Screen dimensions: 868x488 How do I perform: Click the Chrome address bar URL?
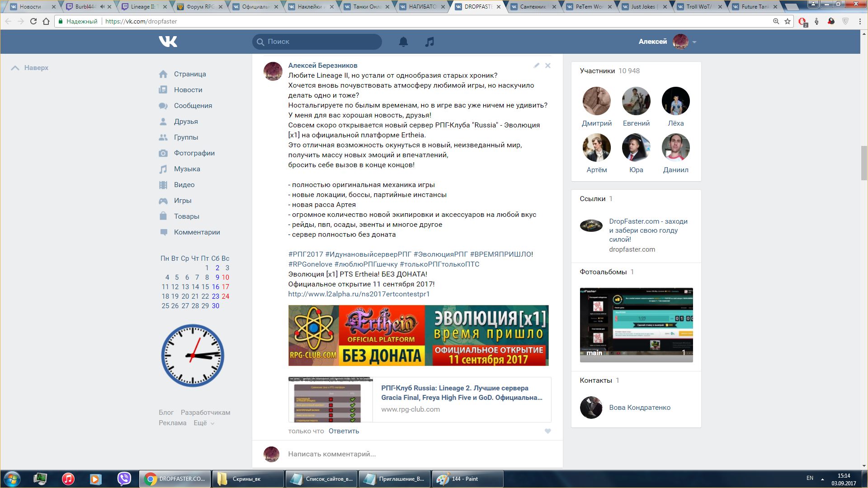(x=141, y=21)
